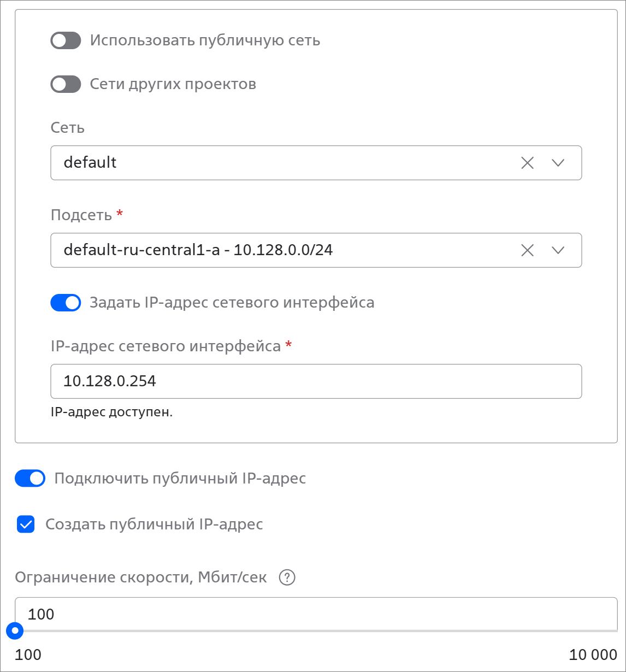Click the Ограничение скорости, Мбит/сек label
The image size is (626, 672).
click(x=141, y=577)
